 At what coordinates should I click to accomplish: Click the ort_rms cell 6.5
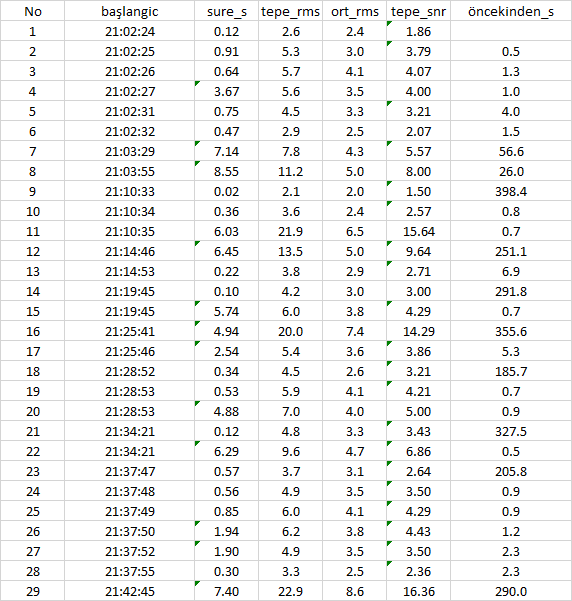(355, 232)
